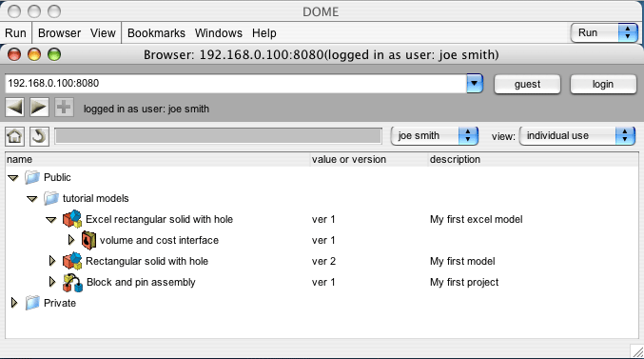Open the Windows menu
644x359 pixels.
pos(219,33)
